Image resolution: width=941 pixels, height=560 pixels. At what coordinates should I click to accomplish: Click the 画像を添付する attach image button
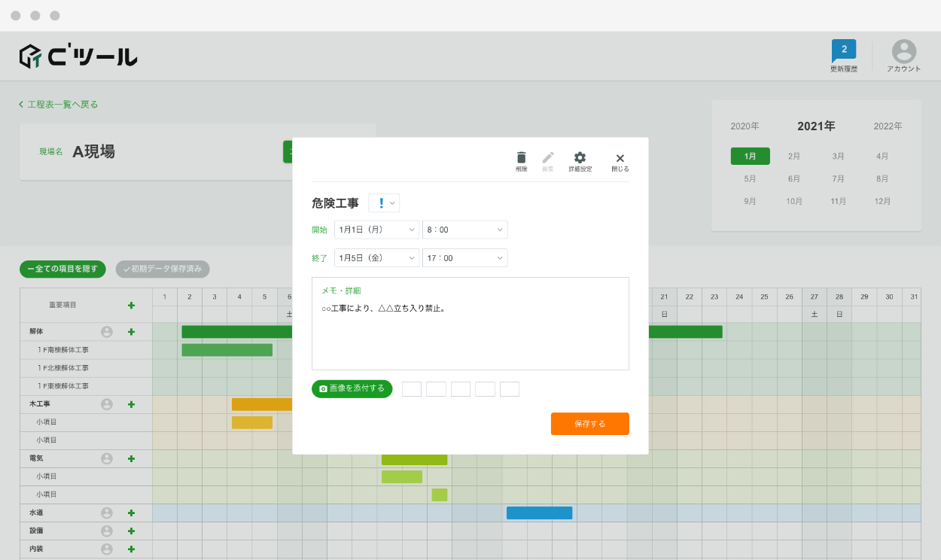(x=352, y=388)
